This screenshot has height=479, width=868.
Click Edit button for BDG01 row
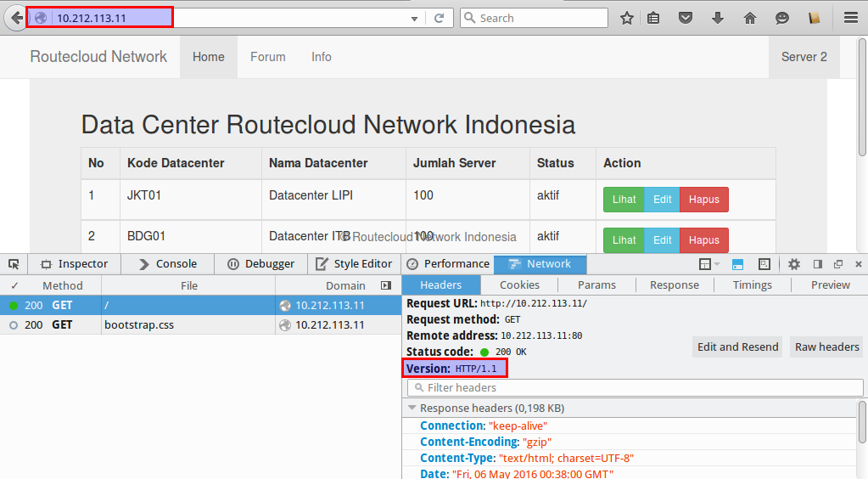662,240
